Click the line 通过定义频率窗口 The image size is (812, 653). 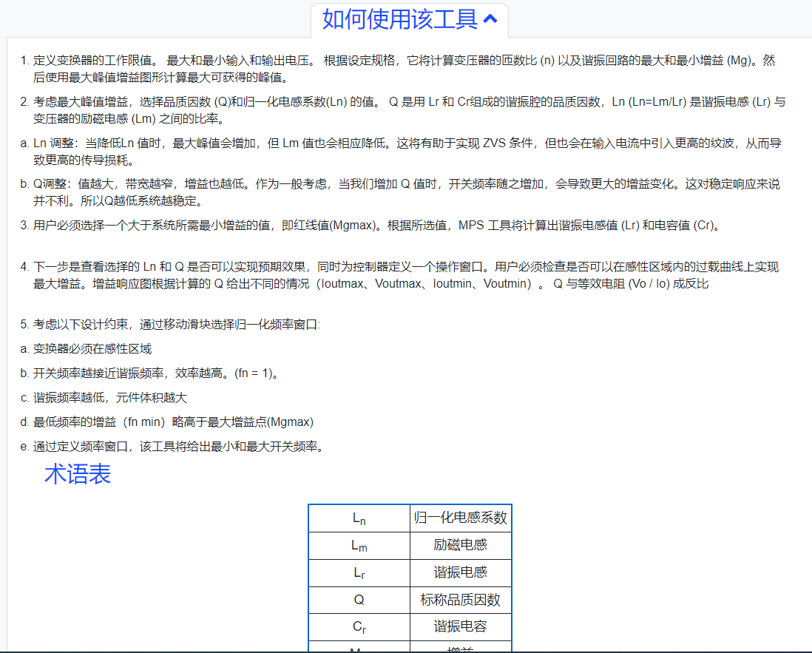pyautogui.click(x=81, y=447)
